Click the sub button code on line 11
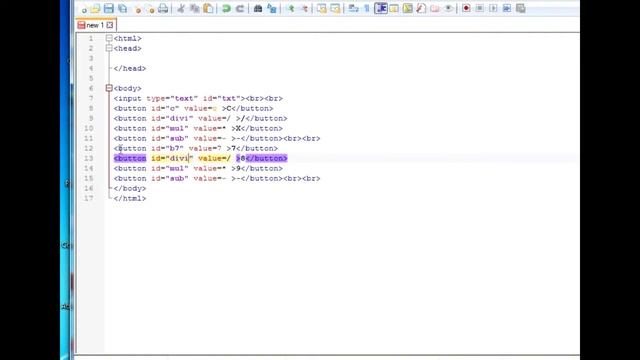 pos(217,138)
